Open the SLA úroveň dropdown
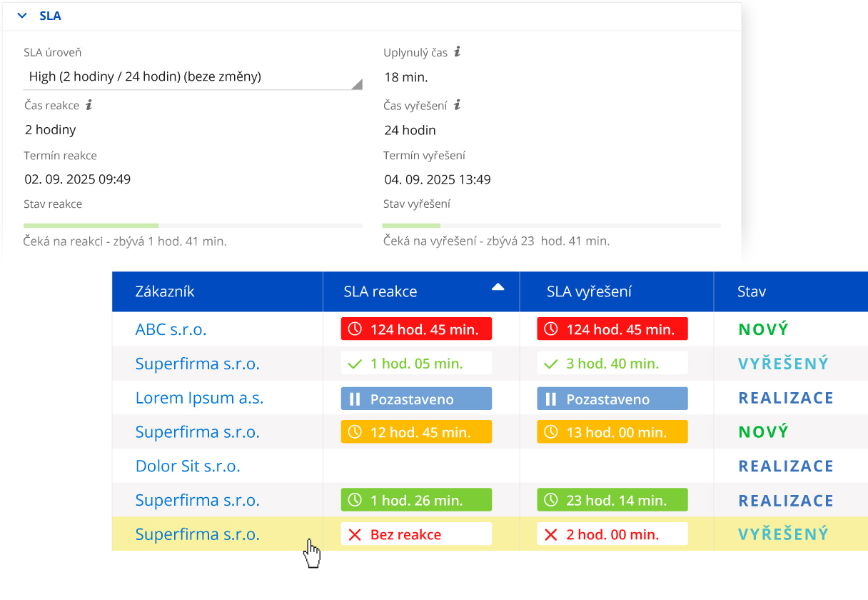 [x=193, y=77]
